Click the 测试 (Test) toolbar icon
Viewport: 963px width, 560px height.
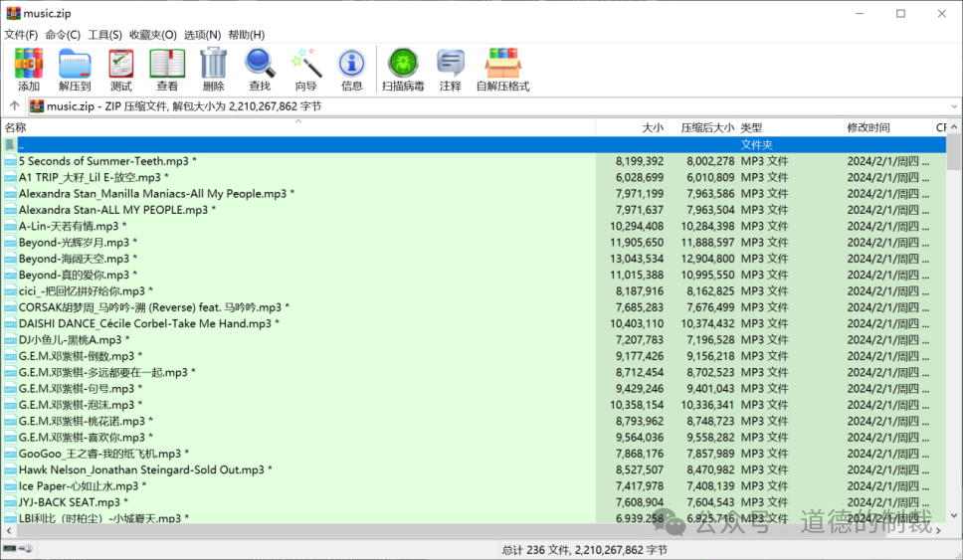click(121, 64)
